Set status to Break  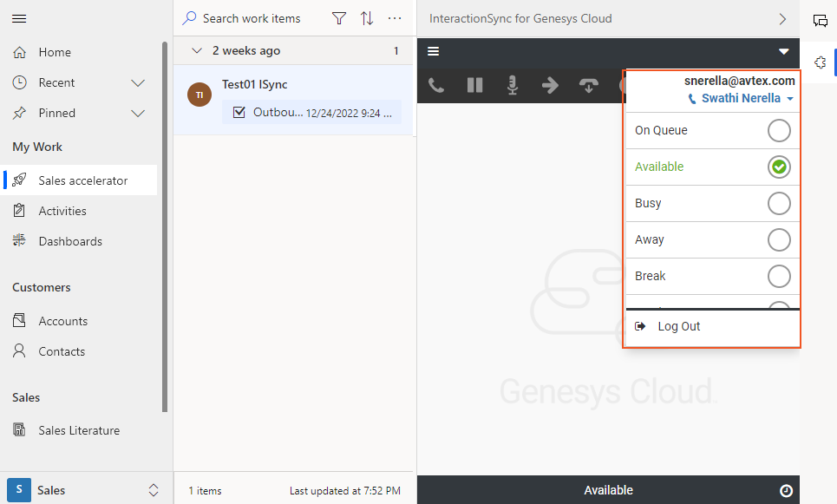[x=713, y=276]
